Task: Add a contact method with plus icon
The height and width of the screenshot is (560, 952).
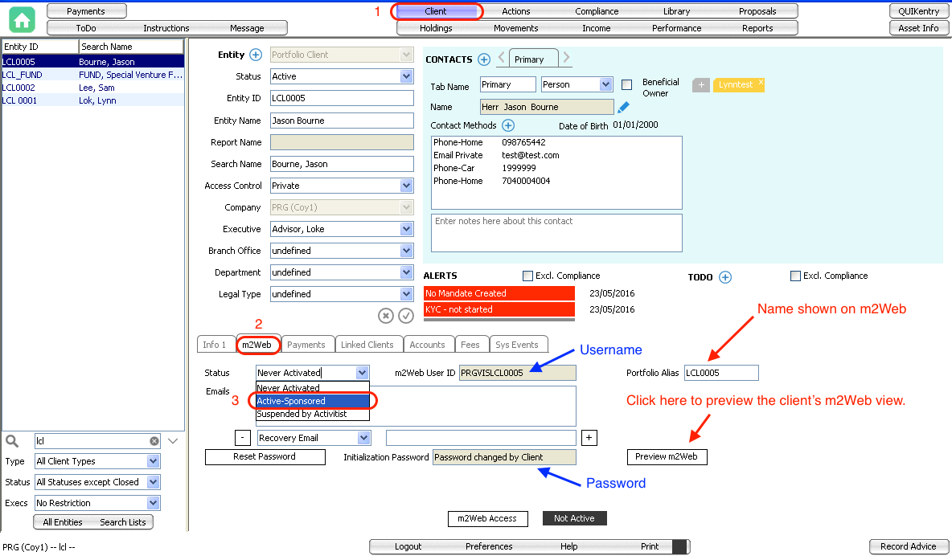Action: (x=508, y=125)
